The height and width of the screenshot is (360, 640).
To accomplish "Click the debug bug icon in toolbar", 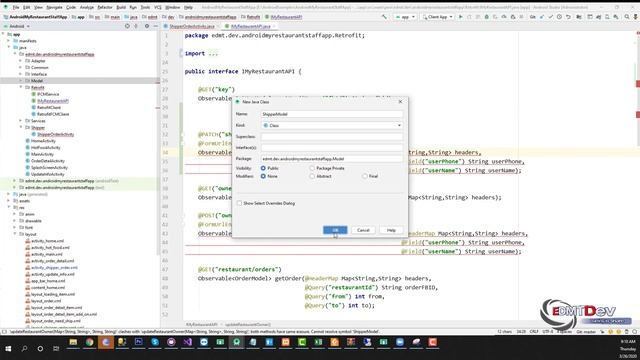I will 487,17.
